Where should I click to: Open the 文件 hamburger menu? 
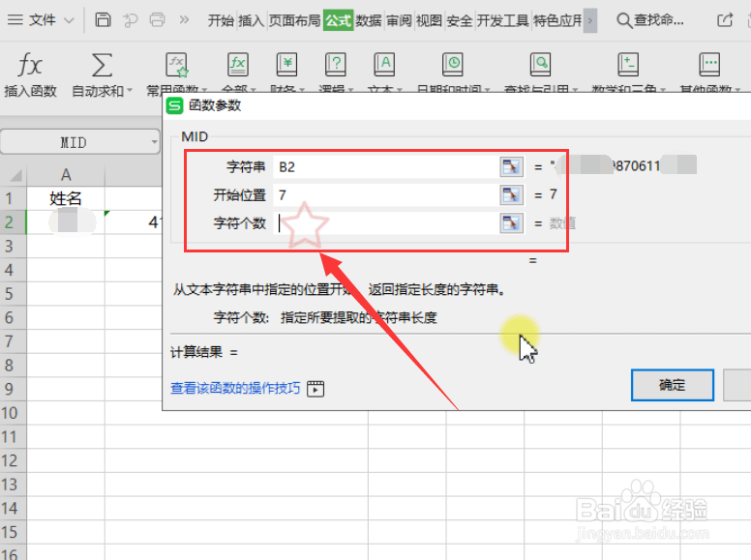pyautogui.click(x=15, y=20)
